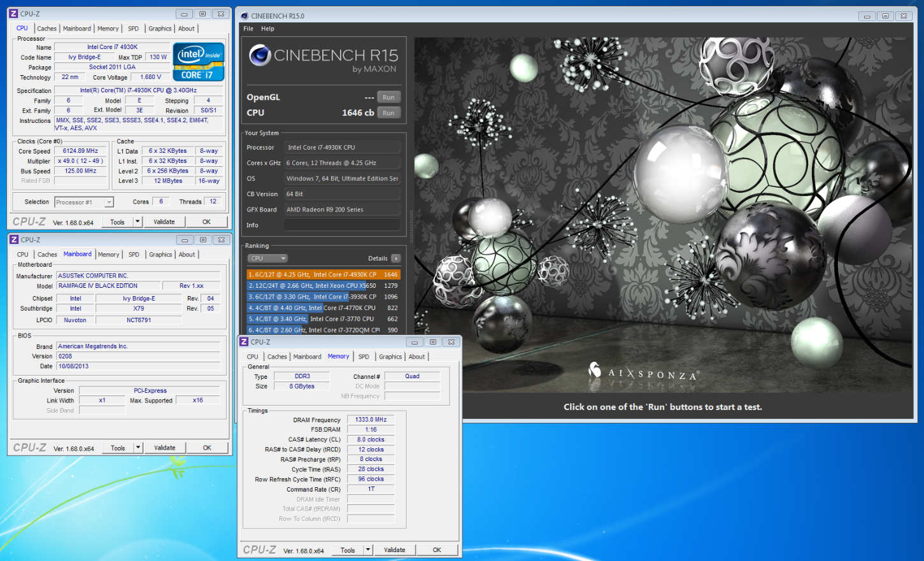The width and height of the screenshot is (924, 561).
Task: Select the Core i7-4770K ranking row scoring 822
Action: (323, 308)
